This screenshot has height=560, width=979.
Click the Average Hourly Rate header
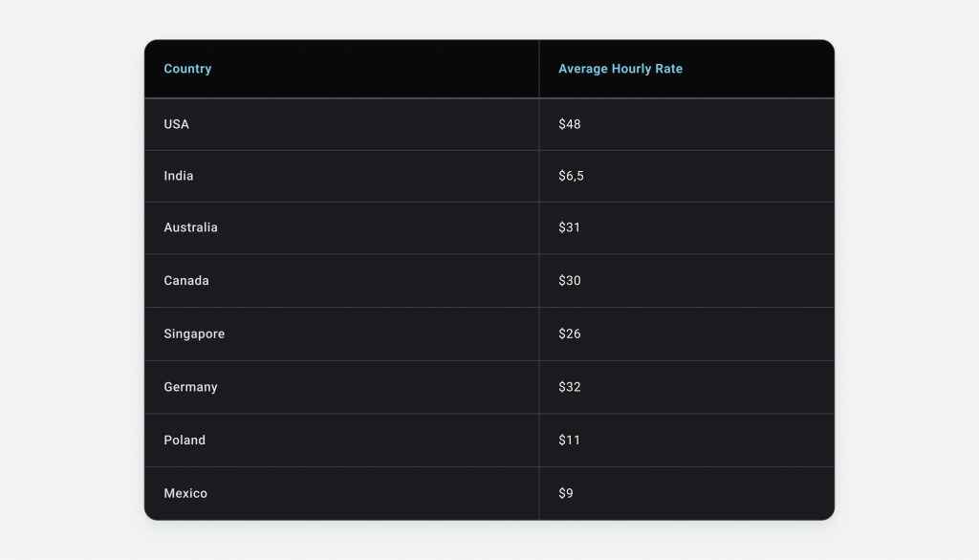620,69
